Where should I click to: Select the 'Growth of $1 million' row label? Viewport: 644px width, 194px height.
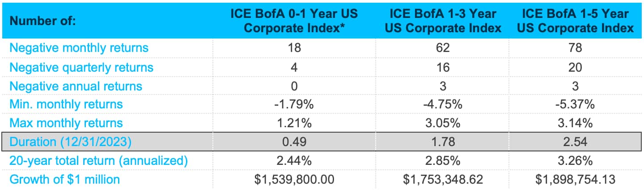click(65, 180)
